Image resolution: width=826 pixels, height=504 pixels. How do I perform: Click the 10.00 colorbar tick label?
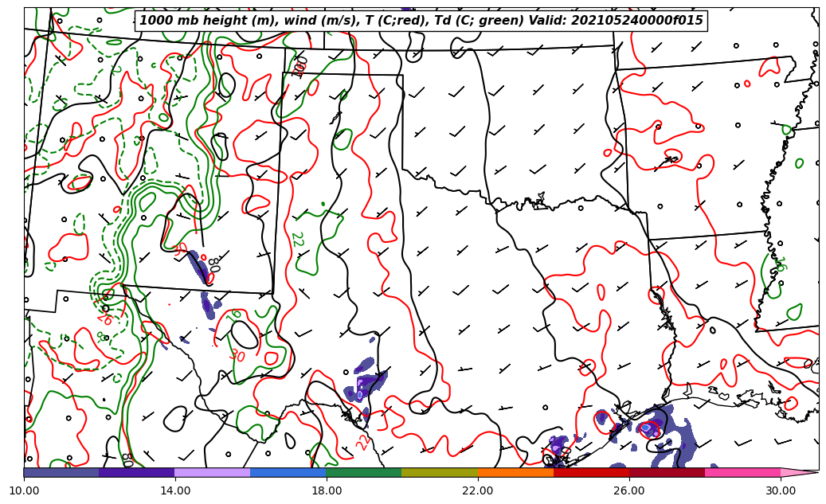24,490
